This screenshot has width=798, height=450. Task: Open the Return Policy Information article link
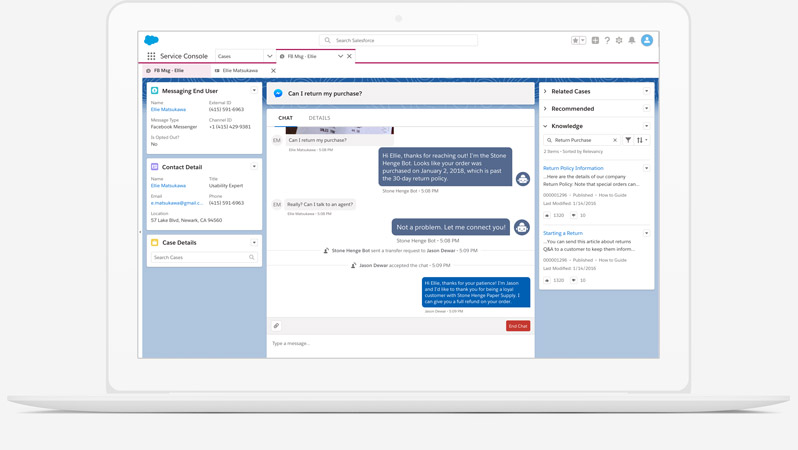pos(573,168)
